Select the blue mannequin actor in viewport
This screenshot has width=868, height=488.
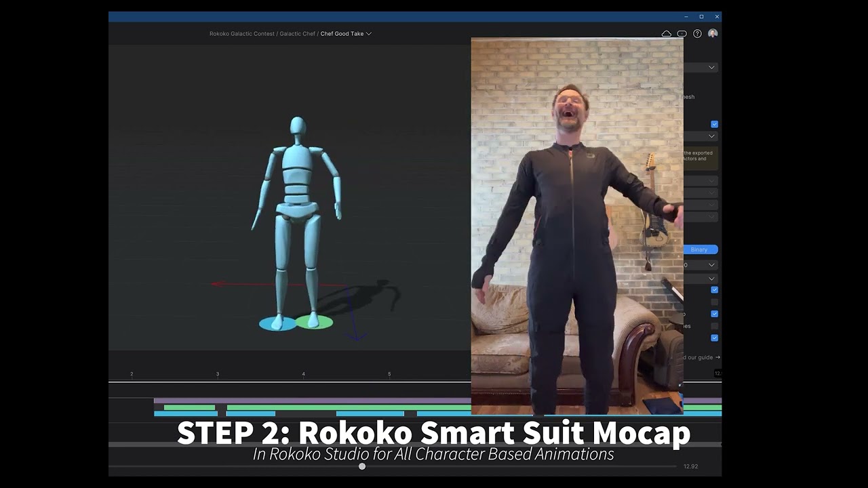tap(297, 224)
